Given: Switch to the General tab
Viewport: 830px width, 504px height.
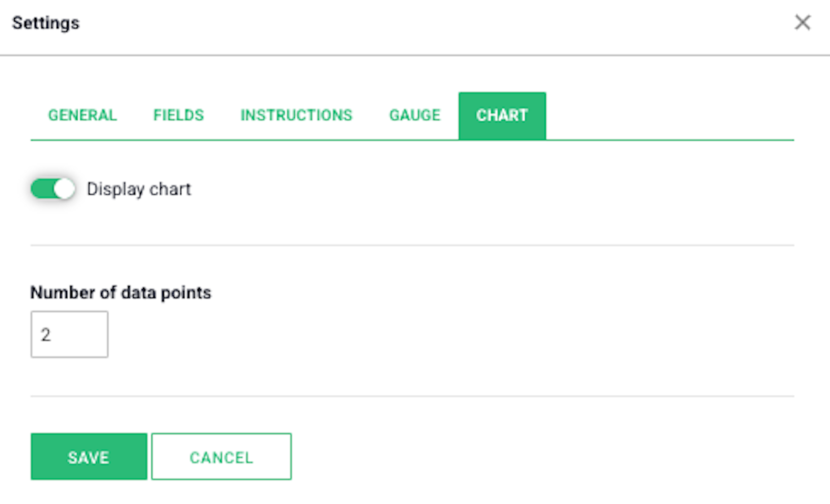Looking at the screenshot, I should pyautogui.click(x=82, y=115).
